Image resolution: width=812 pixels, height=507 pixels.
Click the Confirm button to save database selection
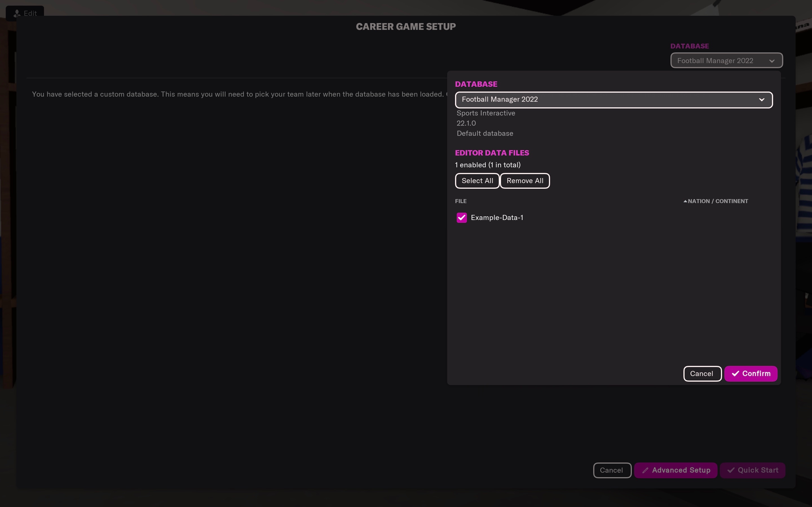[751, 373]
